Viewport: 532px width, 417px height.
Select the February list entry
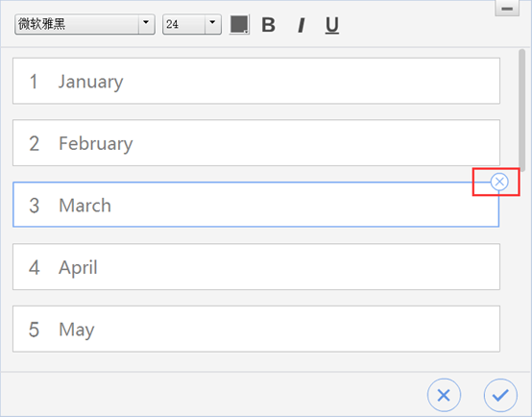(x=256, y=142)
